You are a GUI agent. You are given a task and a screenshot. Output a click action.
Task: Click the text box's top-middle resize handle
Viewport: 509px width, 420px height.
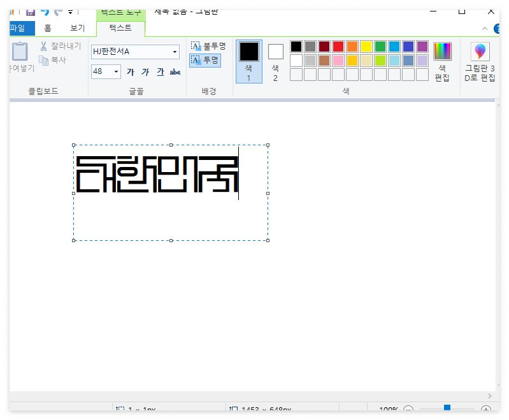tap(171, 145)
